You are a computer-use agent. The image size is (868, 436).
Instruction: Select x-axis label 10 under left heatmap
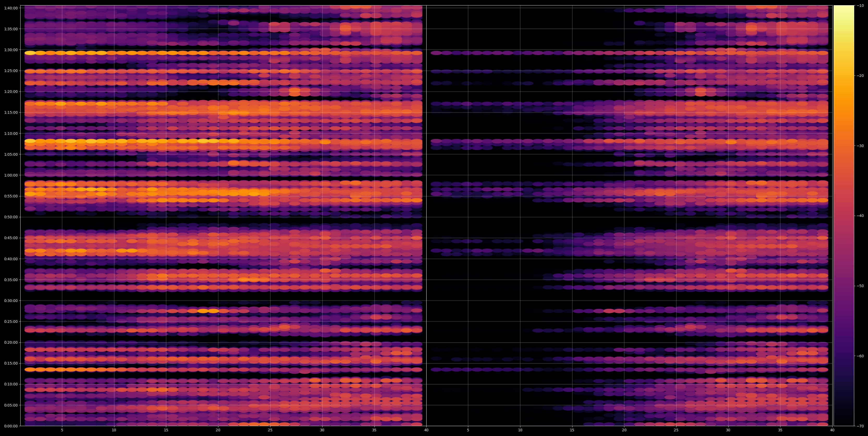pos(114,430)
